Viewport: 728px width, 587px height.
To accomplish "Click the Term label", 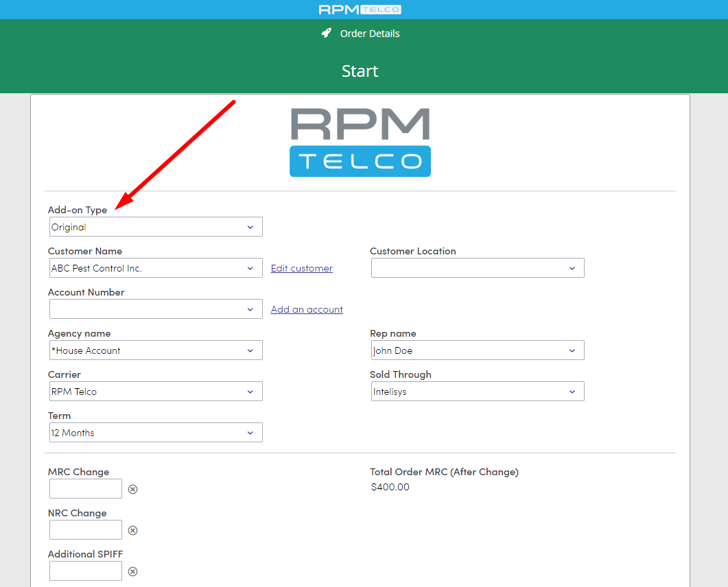I will [x=60, y=416].
